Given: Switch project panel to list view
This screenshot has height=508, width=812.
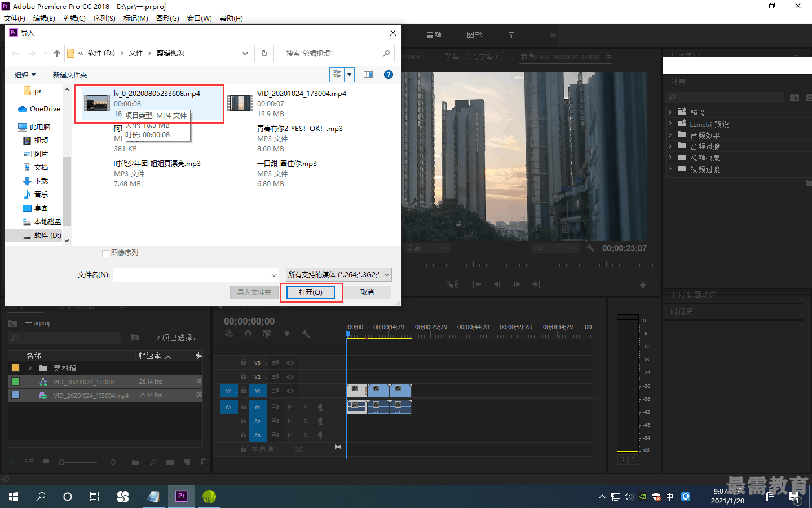Looking at the screenshot, I should pyautogui.click(x=29, y=462).
